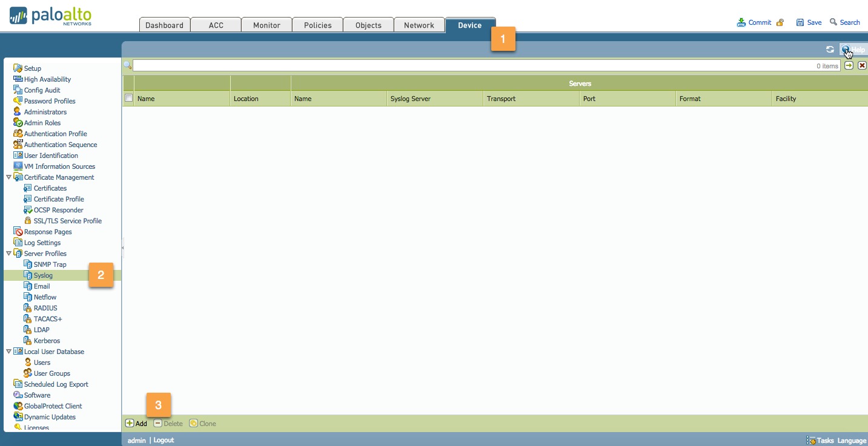Select the Email server profile
The width and height of the screenshot is (868, 446).
pyautogui.click(x=42, y=286)
